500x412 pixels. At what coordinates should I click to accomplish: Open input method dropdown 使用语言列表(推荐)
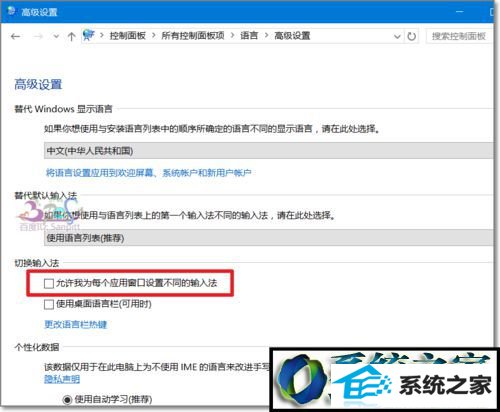click(x=268, y=238)
